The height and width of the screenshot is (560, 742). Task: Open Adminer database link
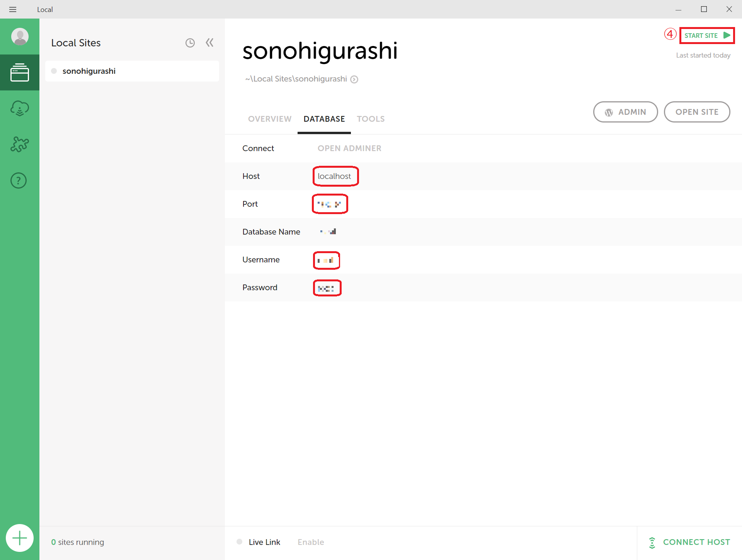pos(349,148)
